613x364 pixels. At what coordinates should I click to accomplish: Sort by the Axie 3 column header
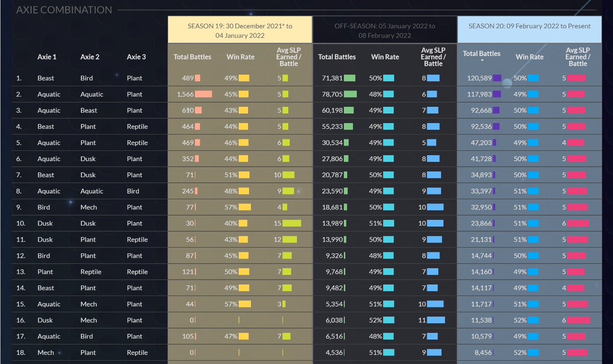pyautogui.click(x=136, y=57)
